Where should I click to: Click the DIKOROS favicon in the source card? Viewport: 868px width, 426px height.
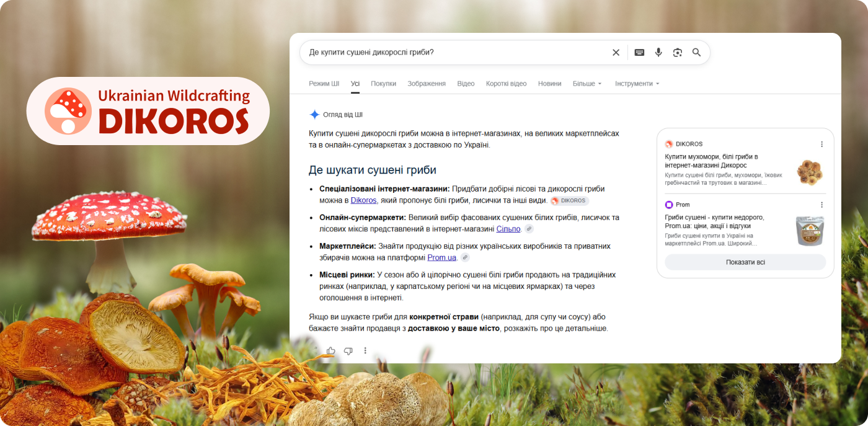[669, 144]
